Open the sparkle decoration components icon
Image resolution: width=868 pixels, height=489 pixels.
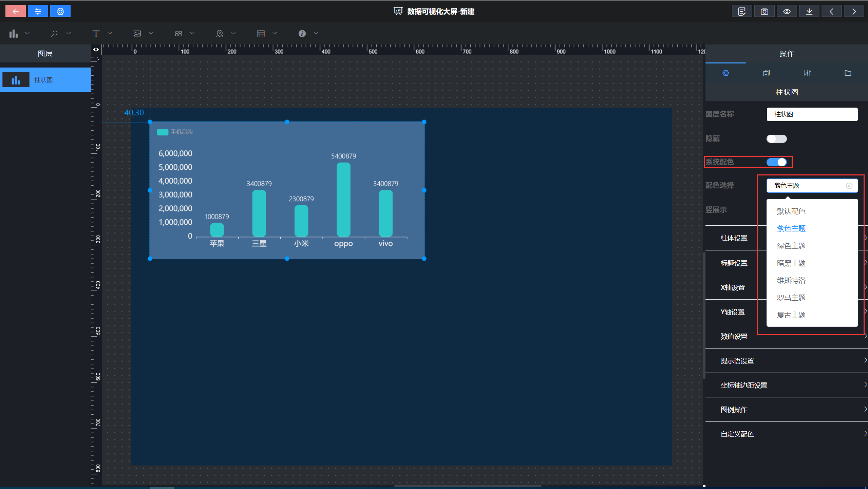pos(55,33)
